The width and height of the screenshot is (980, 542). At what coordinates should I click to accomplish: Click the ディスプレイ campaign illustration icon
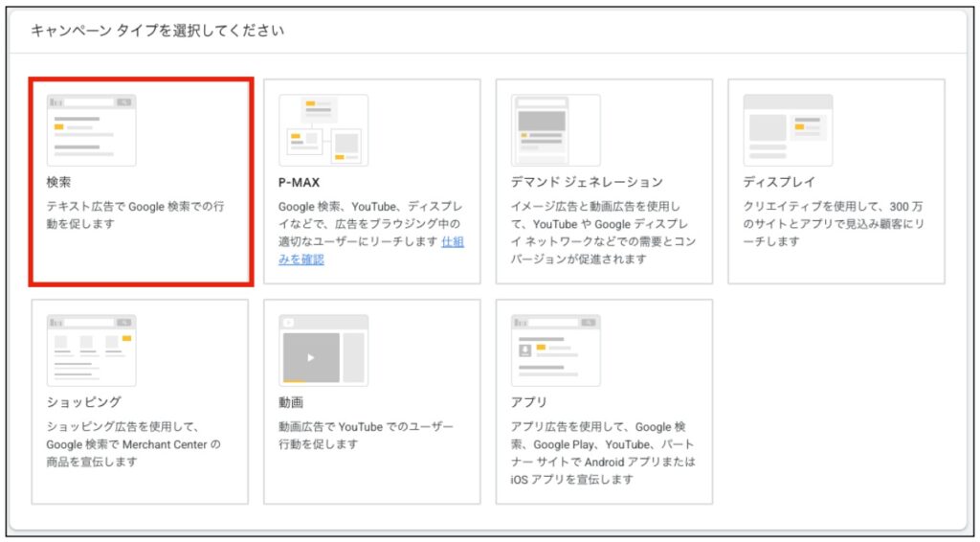tap(788, 130)
